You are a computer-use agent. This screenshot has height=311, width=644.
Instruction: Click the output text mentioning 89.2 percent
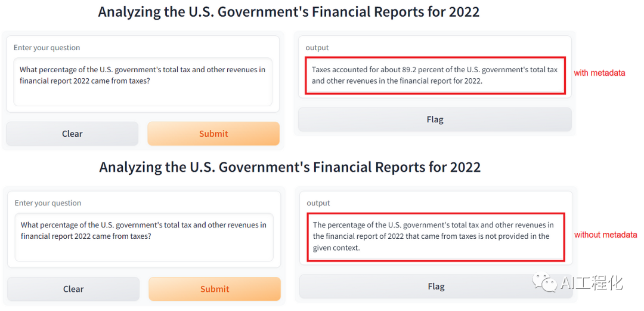(435, 75)
